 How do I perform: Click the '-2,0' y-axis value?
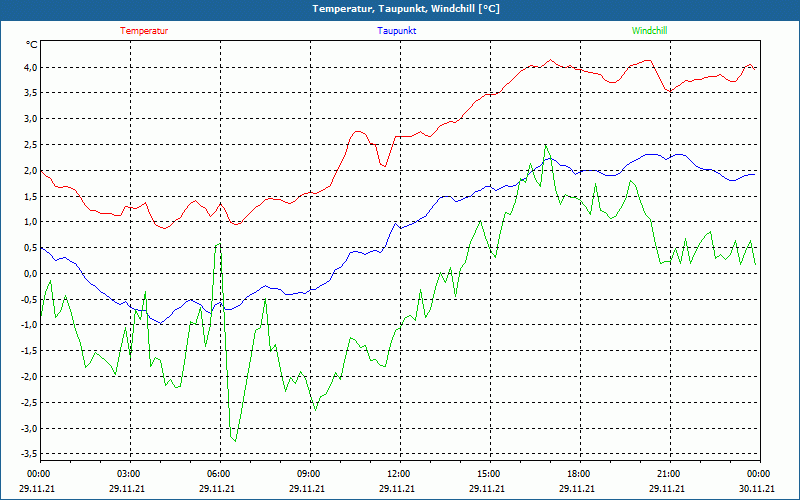[x=29, y=377]
